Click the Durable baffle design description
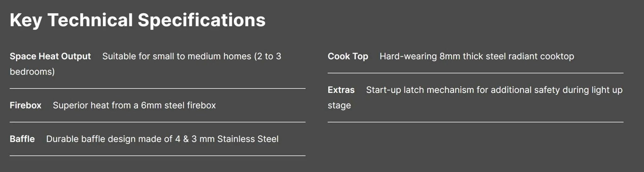The image size is (644, 172). tap(162, 139)
